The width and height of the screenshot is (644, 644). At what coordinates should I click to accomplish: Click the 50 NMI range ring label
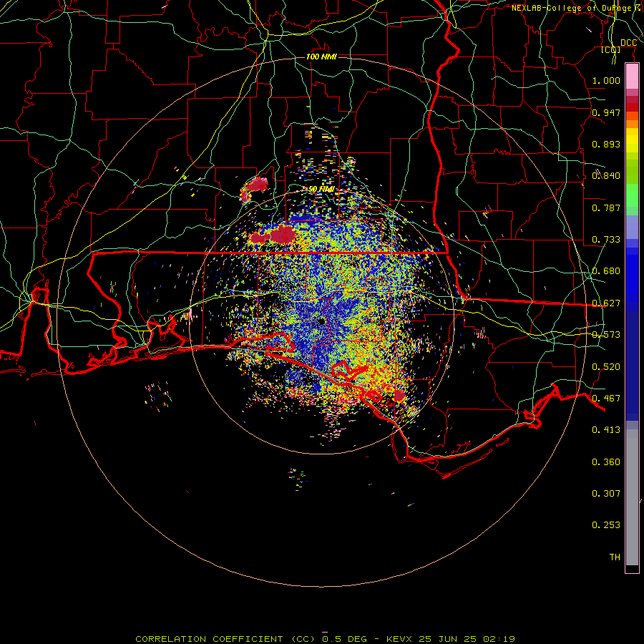click(x=321, y=190)
